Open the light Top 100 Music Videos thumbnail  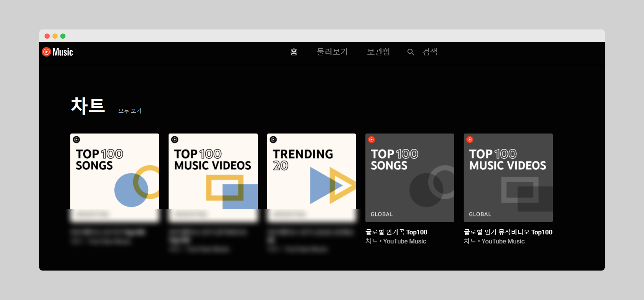click(x=213, y=178)
